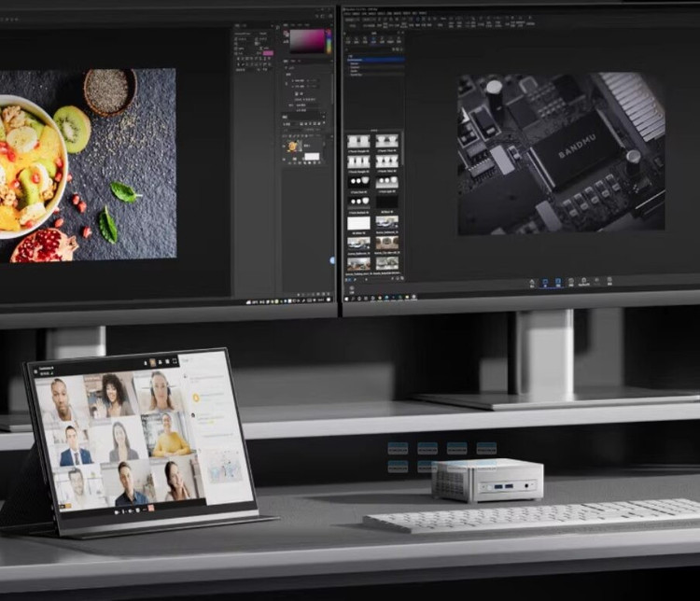This screenshot has height=601, width=700.
Task: Click inside the magenta color picker gradient field
Action: [x=306, y=40]
